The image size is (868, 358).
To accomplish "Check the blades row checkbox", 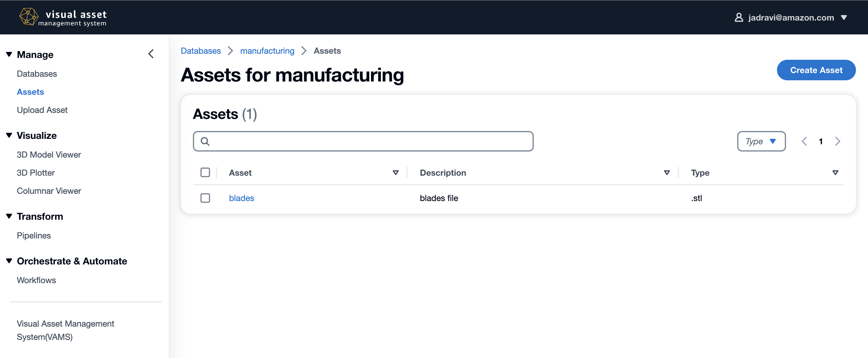I will [205, 198].
